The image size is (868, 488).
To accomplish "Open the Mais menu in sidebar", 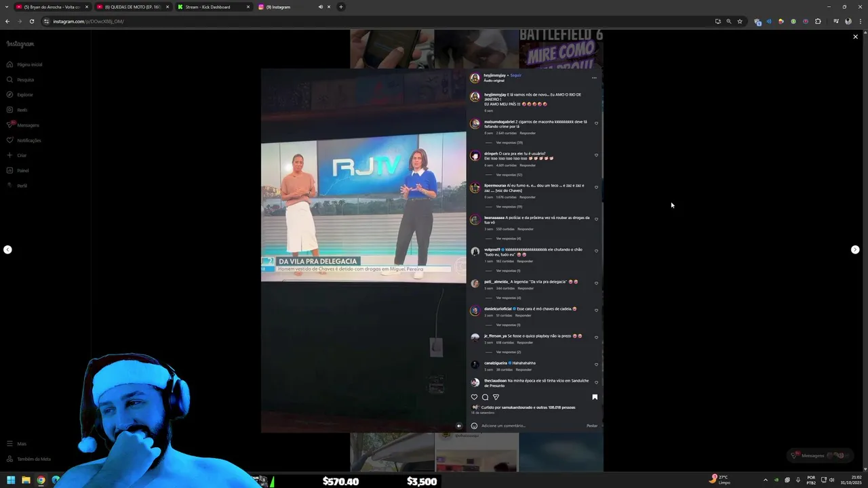I will tap(17, 444).
